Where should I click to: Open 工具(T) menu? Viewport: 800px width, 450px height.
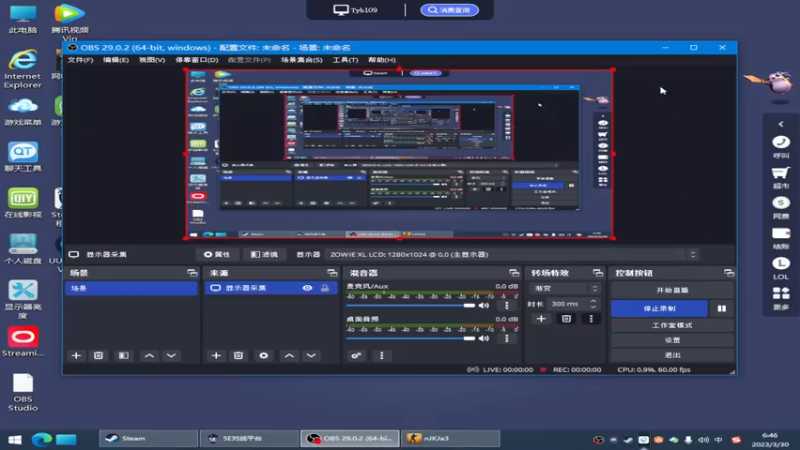345,60
